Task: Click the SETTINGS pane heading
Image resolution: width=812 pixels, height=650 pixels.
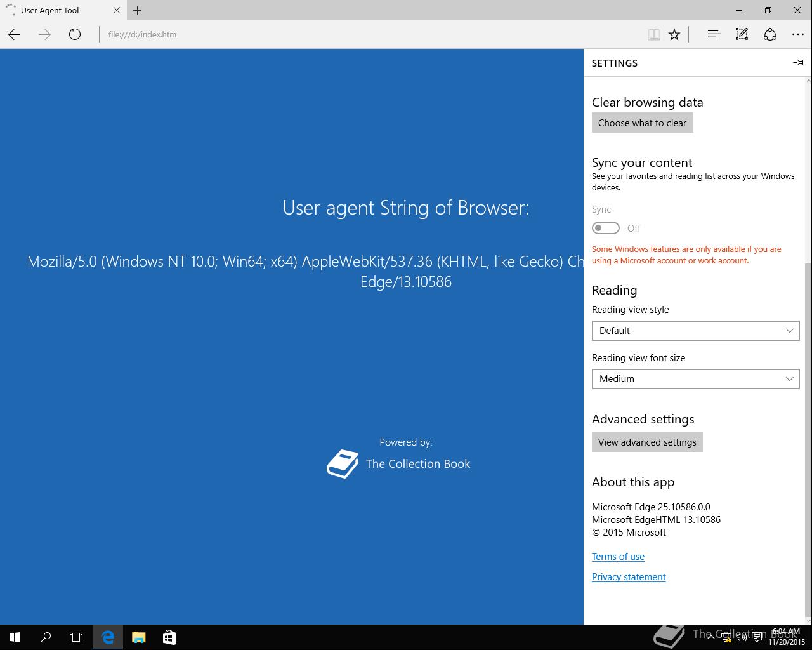Action: [x=615, y=63]
